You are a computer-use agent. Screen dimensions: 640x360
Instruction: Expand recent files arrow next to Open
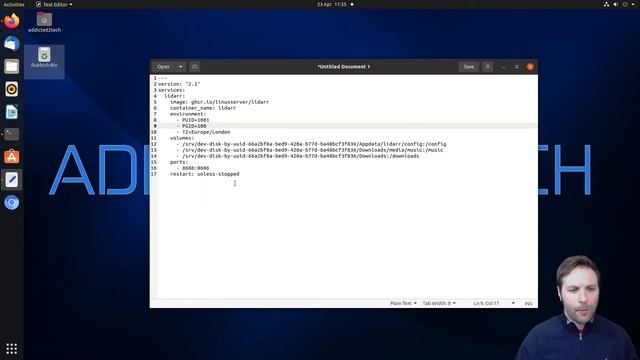point(180,67)
